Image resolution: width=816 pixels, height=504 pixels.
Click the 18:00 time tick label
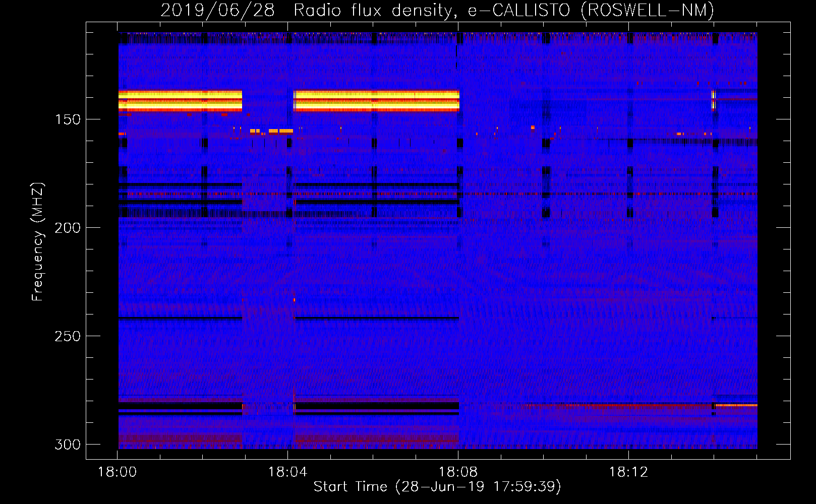click(117, 472)
